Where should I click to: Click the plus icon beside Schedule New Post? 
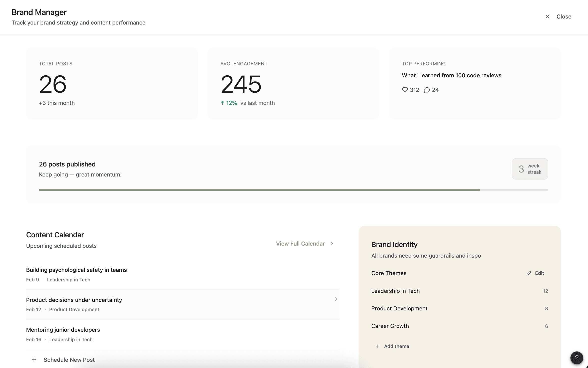tap(33, 360)
